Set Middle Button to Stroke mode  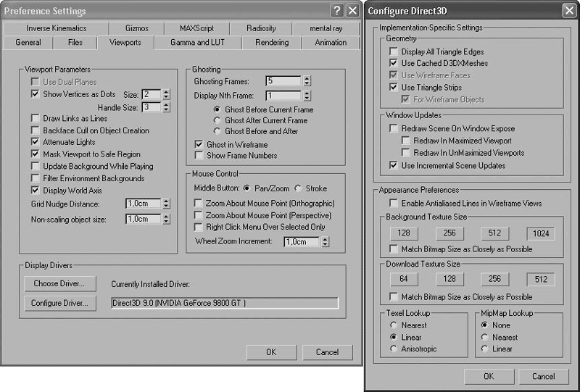pyautogui.click(x=299, y=188)
